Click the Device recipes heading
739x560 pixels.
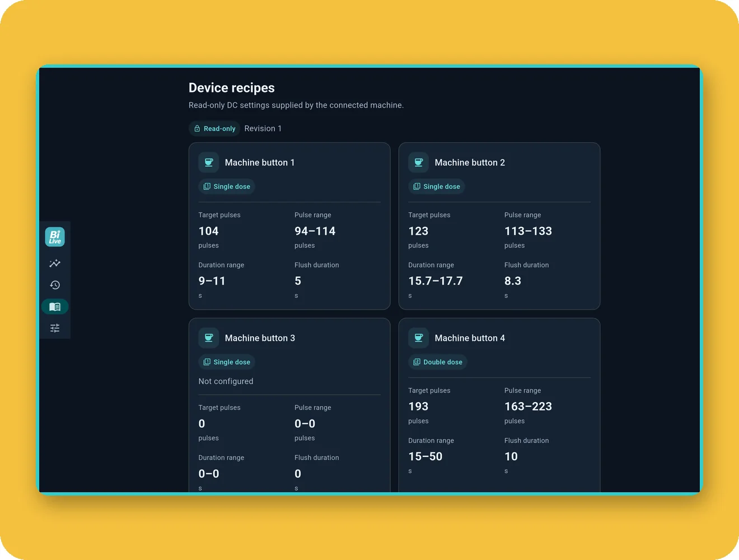pyautogui.click(x=232, y=88)
